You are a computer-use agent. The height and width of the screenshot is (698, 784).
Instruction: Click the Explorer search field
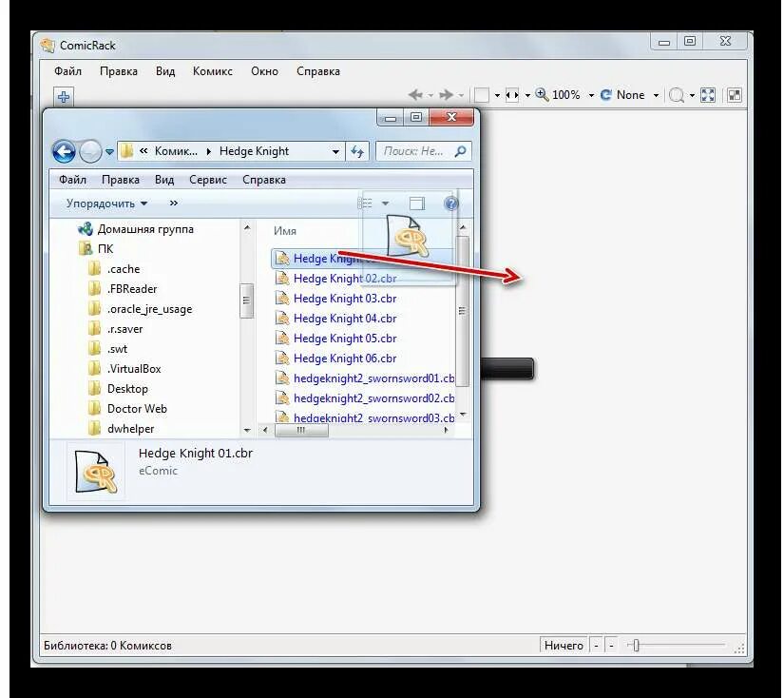424,151
